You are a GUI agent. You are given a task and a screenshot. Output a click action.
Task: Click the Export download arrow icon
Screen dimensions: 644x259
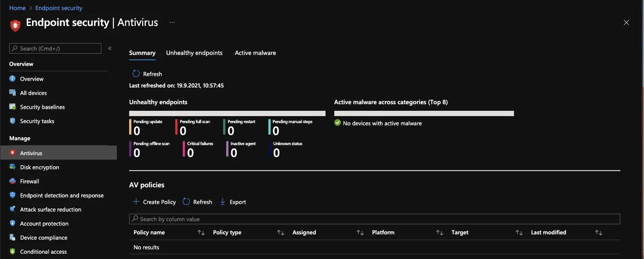[x=223, y=201]
